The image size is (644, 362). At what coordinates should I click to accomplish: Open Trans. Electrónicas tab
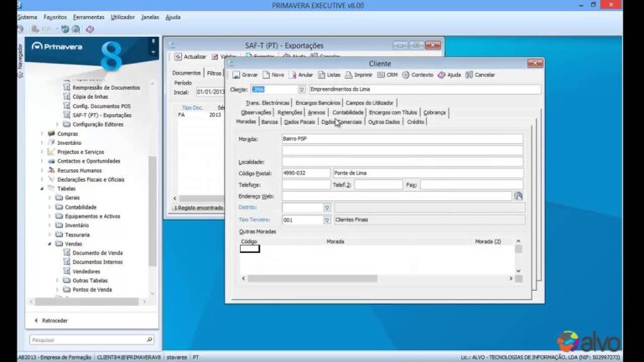coord(267,102)
